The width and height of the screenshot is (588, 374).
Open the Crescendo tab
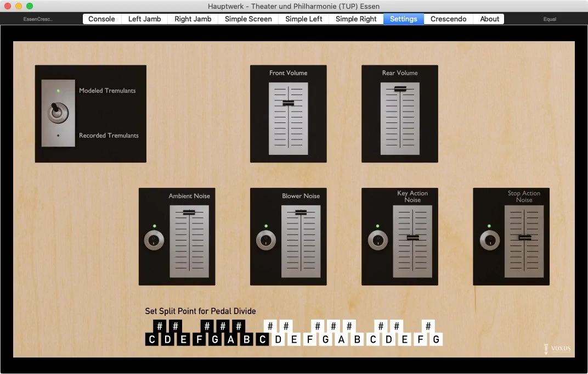tap(448, 19)
